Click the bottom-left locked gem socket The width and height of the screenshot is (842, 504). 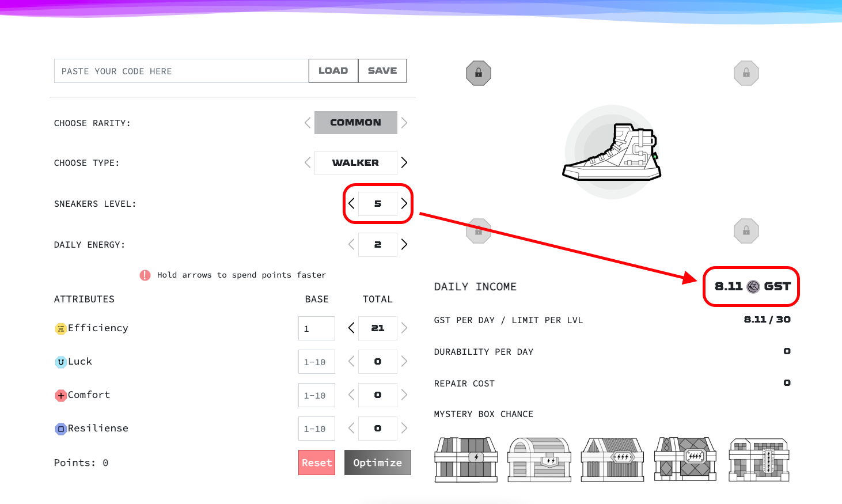[x=479, y=231]
